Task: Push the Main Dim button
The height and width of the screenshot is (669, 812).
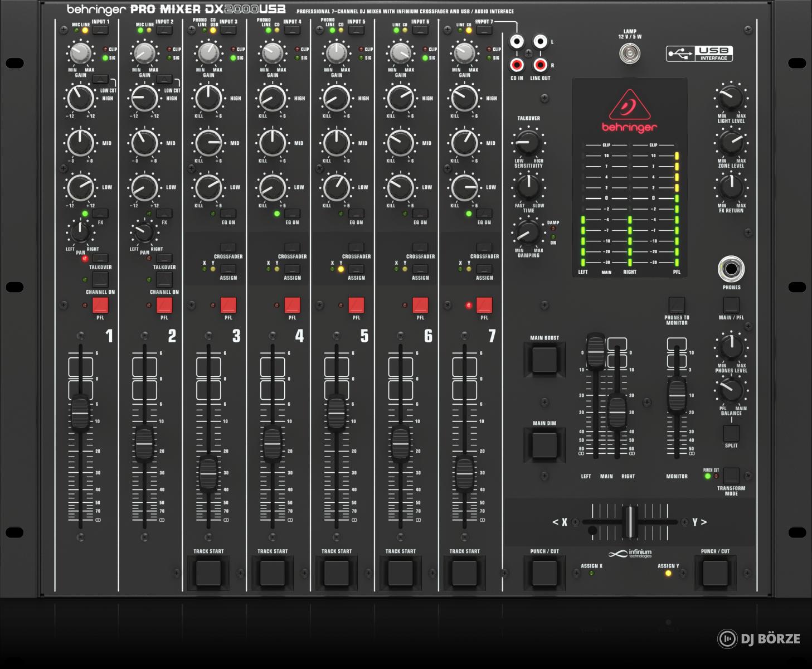Action: tap(544, 445)
